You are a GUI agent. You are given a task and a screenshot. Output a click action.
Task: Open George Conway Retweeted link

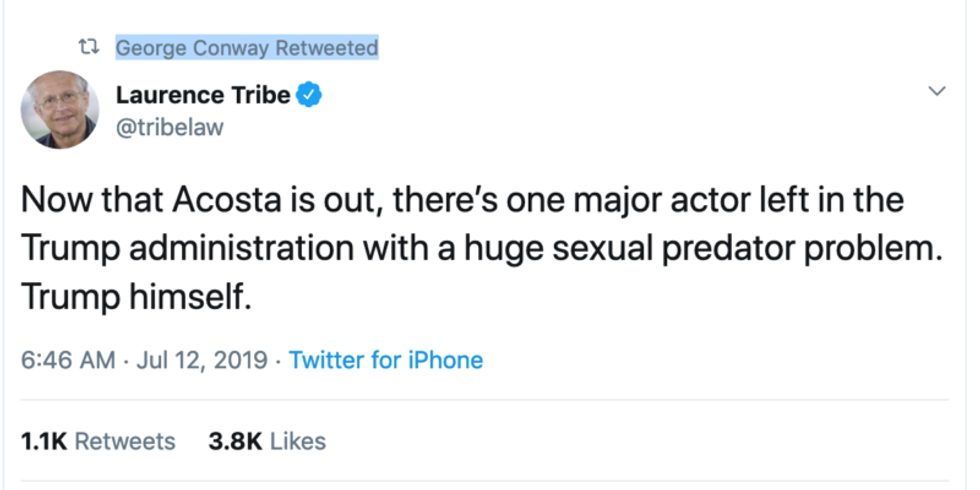pos(246,48)
